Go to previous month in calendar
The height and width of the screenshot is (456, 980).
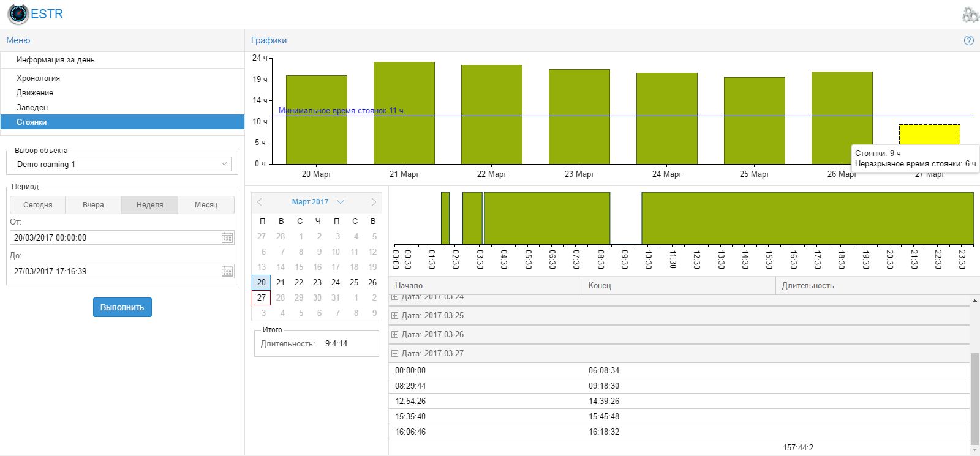tap(260, 202)
